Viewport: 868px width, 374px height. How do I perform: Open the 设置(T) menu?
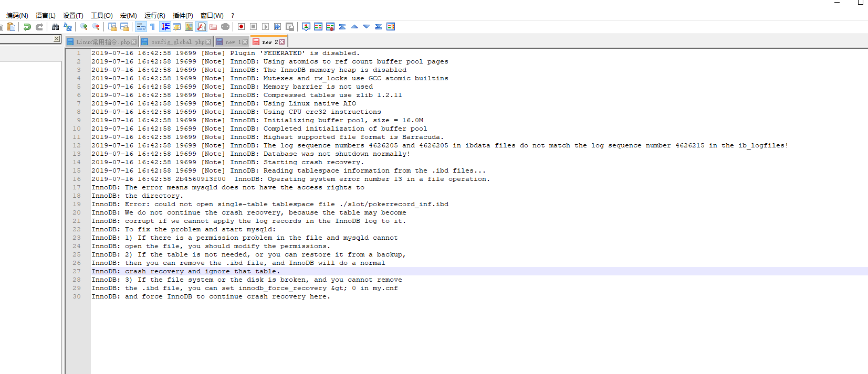click(x=73, y=16)
